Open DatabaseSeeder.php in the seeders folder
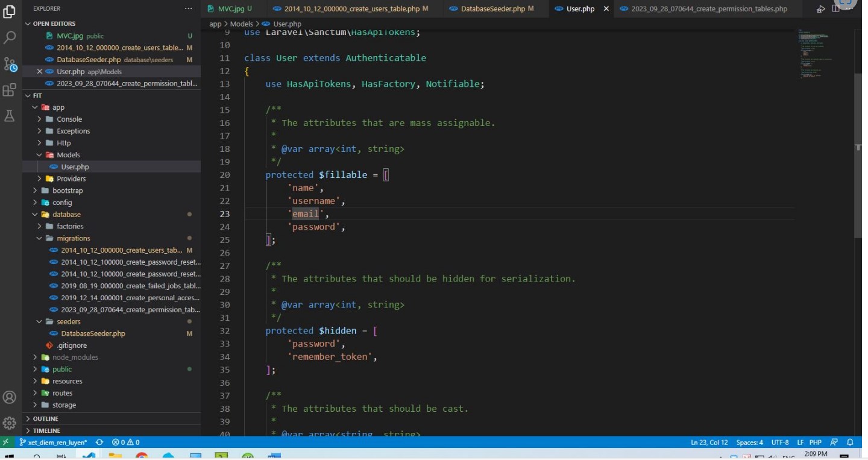Viewport: 868px width, 460px height. (x=93, y=333)
